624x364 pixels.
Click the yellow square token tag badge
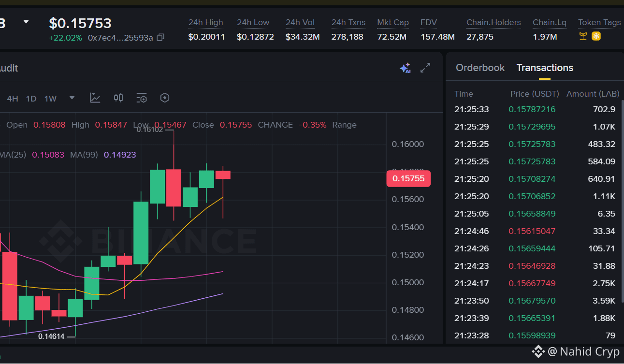tap(596, 36)
